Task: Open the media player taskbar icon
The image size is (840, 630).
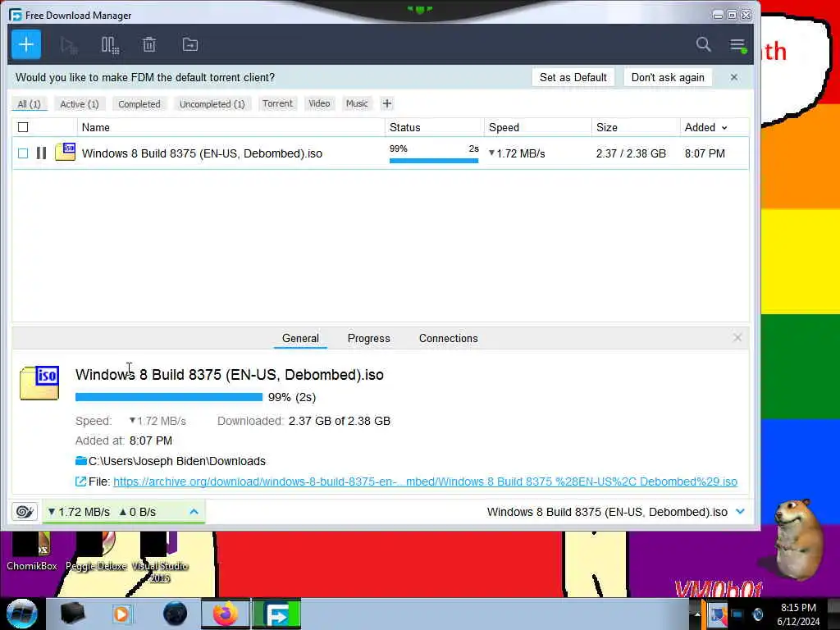Action: (x=121, y=614)
